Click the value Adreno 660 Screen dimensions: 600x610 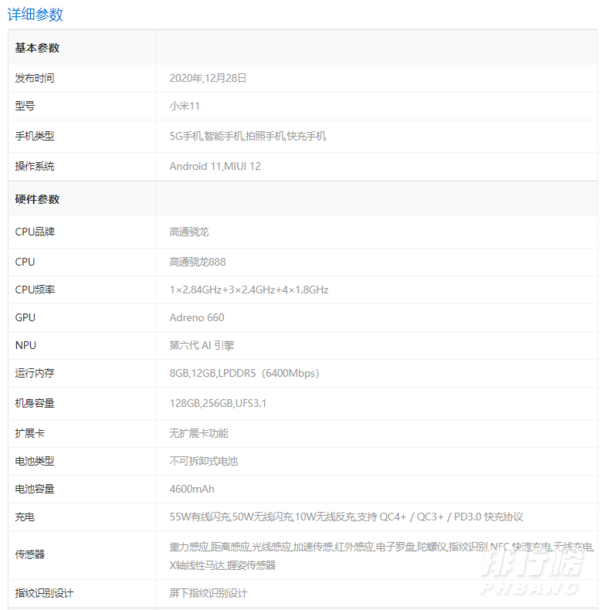pos(197,317)
